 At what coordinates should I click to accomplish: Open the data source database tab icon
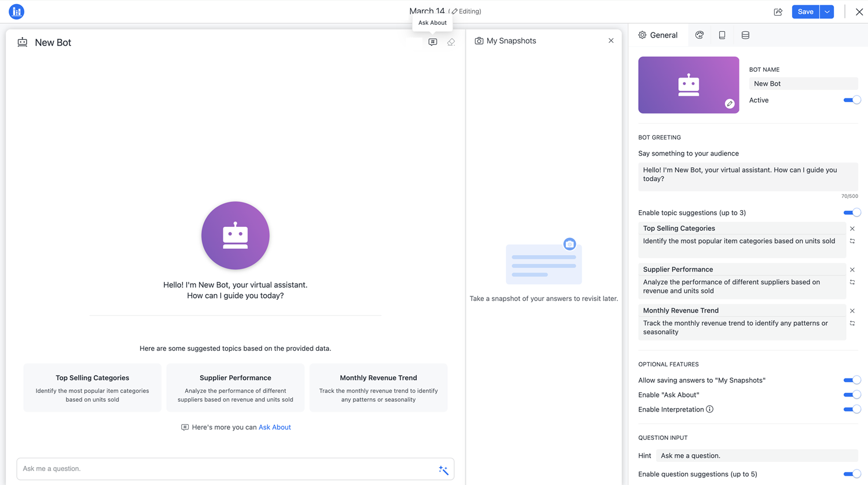coord(745,35)
